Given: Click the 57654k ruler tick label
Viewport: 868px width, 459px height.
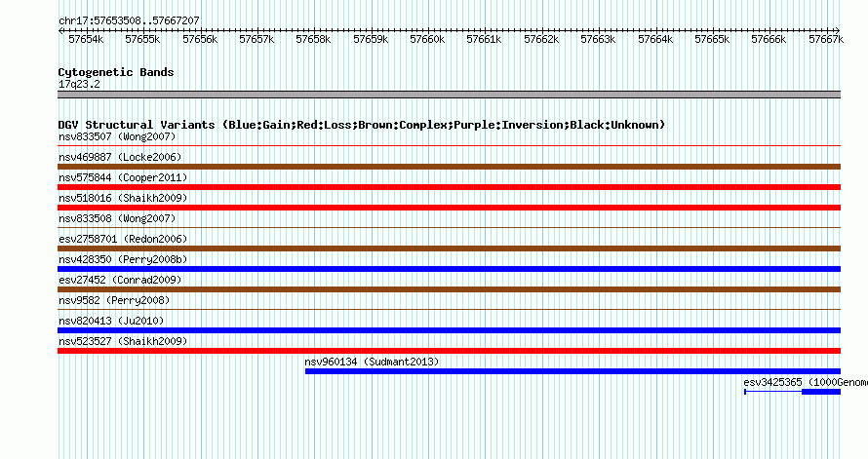Looking at the screenshot, I should coord(86,39).
